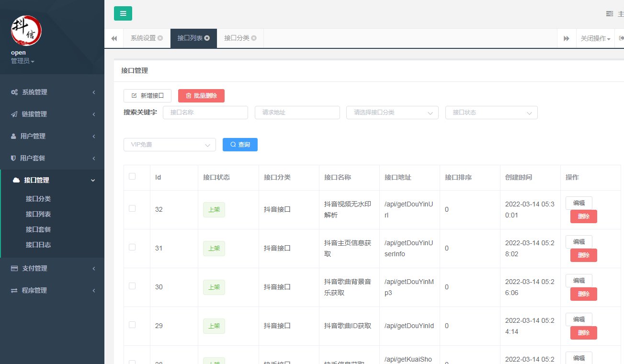Select 接口日志 in the sidebar submenu
Image resolution: width=624 pixels, height=364 pixels.
click(38, 245)
